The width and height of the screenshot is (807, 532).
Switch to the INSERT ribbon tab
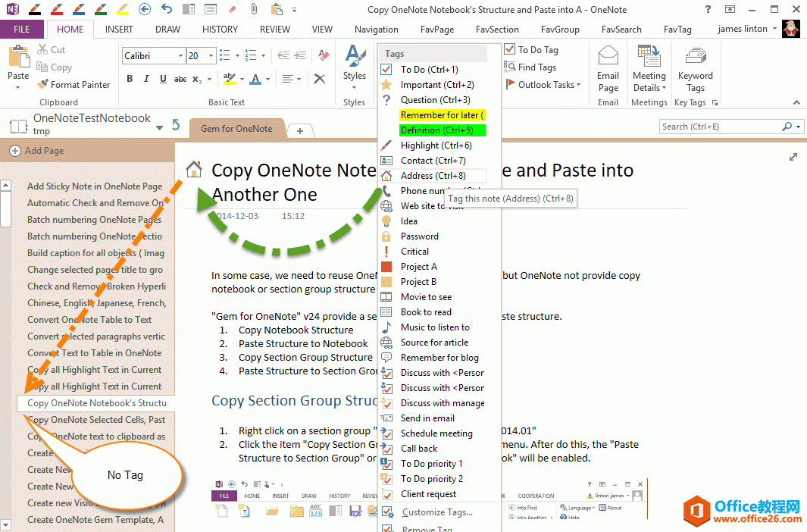click(119, 30)
